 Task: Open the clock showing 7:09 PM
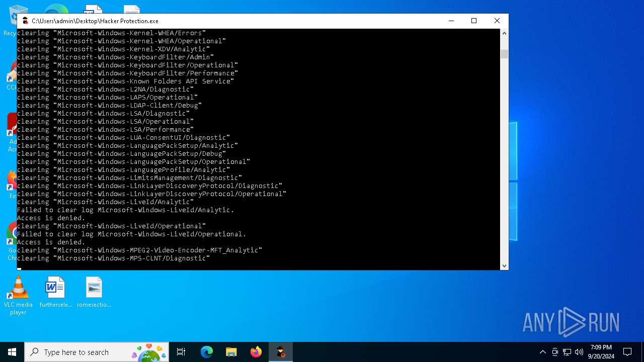[601, 352]
